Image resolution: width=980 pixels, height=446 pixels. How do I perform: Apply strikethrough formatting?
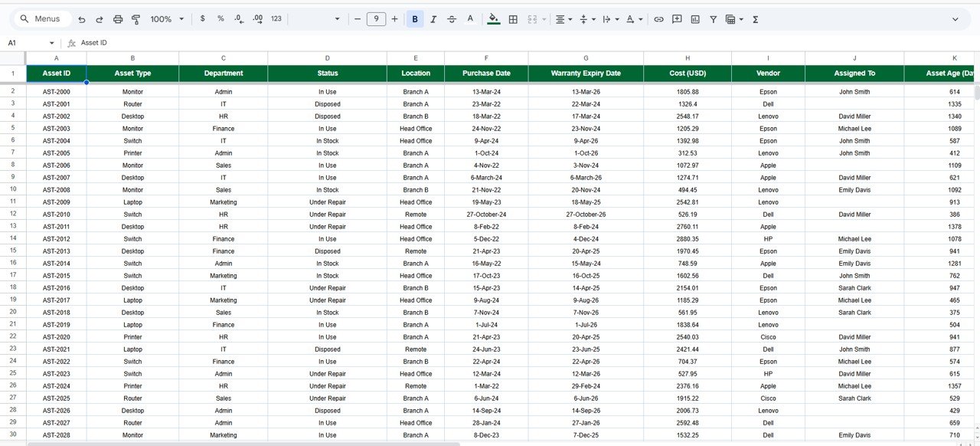[452, 19]
